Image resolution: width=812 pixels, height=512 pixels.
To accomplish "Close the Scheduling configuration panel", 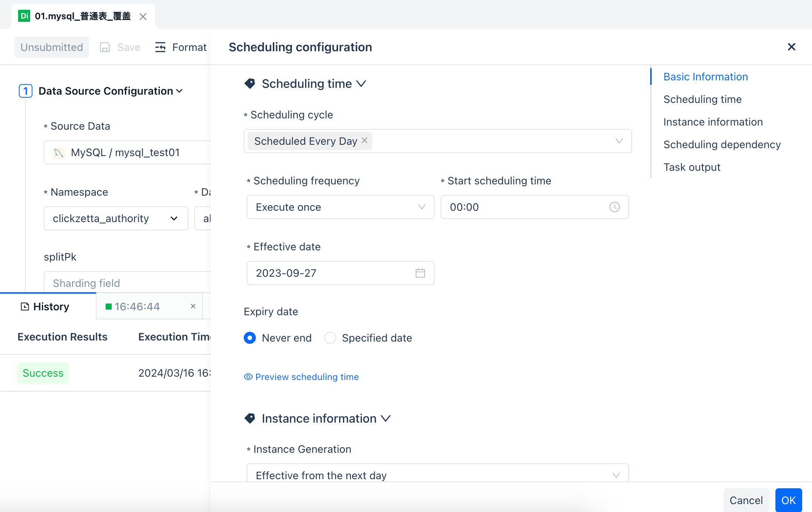I will [x=791, y=47].
